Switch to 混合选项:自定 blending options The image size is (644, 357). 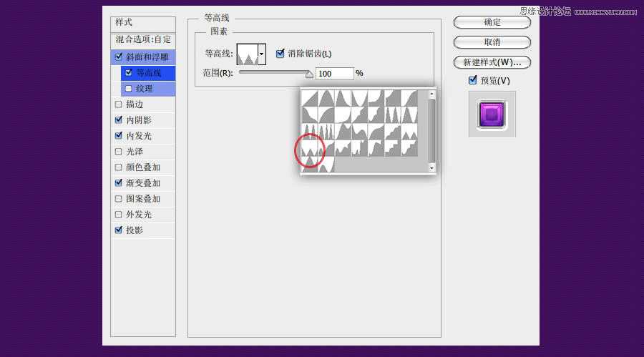tap(143, 39)
